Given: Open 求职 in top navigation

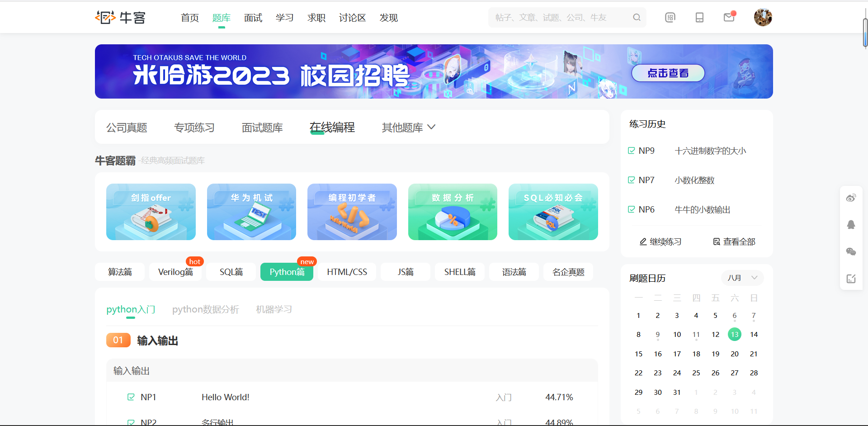Looking at the screenshot, I should tap(316, 18).
